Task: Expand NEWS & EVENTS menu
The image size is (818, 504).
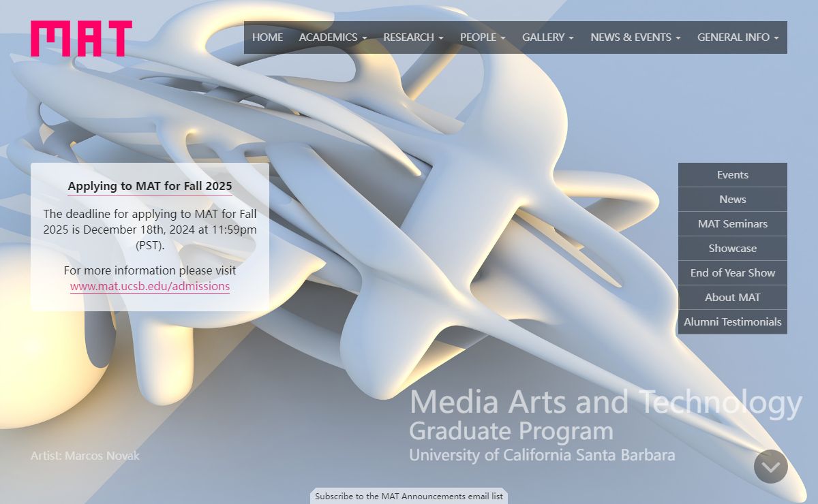Action: pos(635,37)
